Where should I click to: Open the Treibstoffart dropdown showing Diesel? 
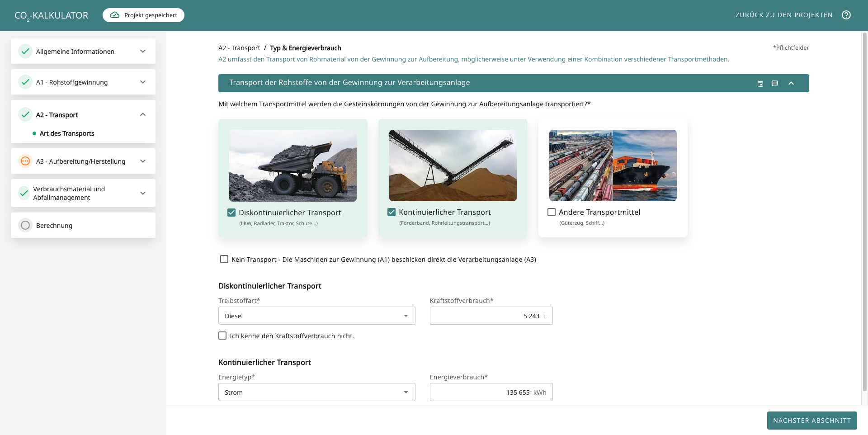(x=316, y=316)
